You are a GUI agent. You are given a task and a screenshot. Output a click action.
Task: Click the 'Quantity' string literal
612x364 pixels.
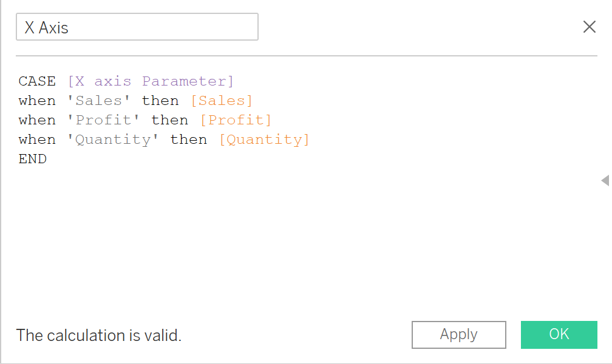click(113, 140)
